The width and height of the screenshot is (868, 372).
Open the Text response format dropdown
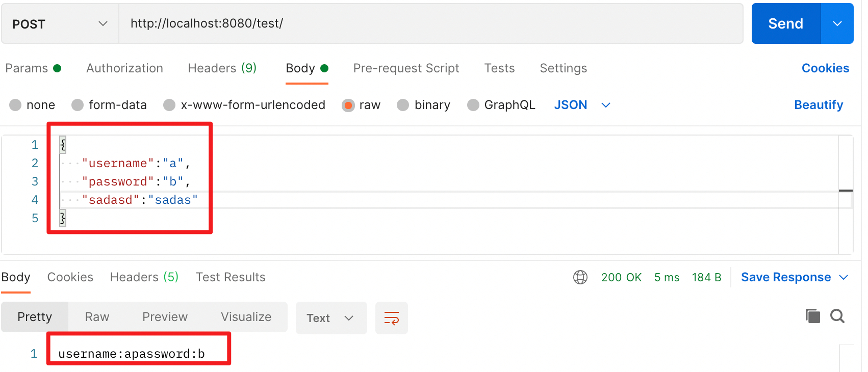(330, 318)
